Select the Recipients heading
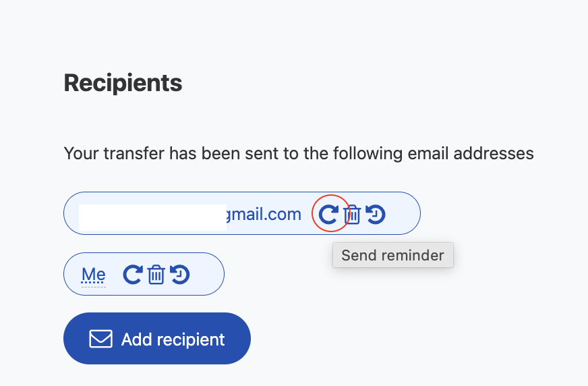Screen dimensions: 588x386 [x=123, y=83]
